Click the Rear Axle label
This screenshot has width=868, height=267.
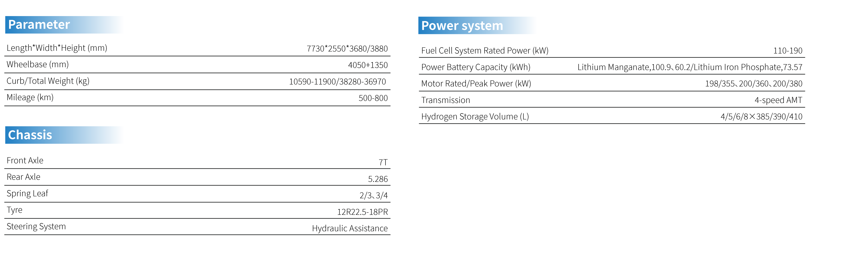24,177
